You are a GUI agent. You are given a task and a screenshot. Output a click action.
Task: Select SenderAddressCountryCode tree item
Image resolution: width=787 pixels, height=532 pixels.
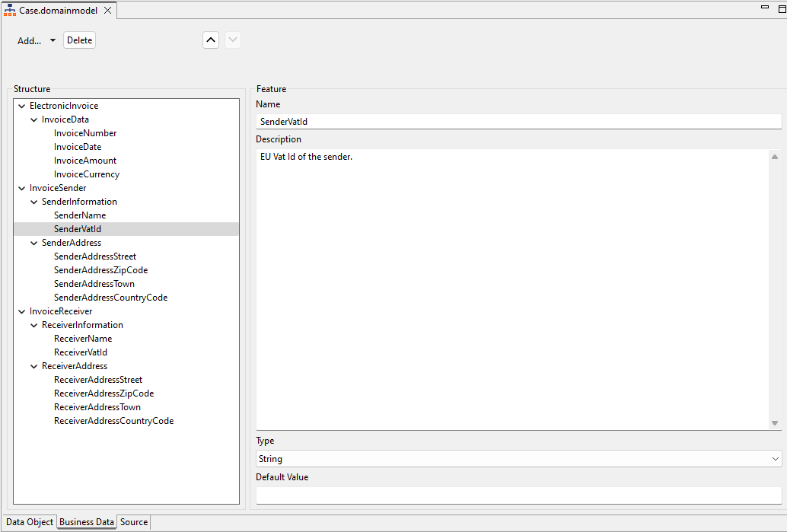110,298
